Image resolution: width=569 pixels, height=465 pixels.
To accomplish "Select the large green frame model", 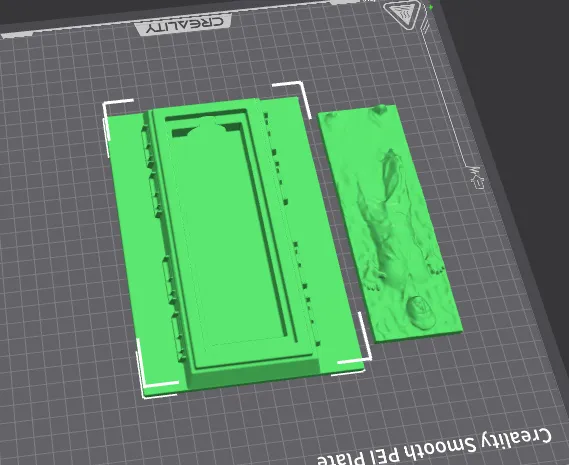I will pos(232,243).
